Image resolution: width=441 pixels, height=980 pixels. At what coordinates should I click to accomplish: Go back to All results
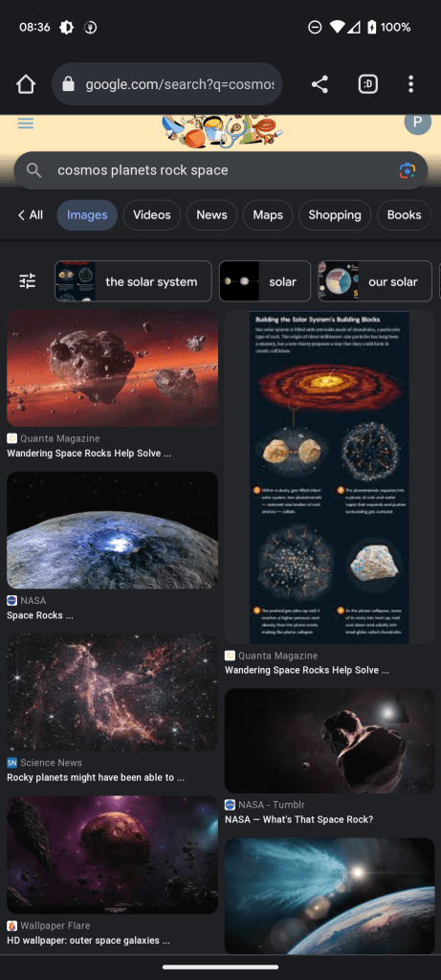30,215
